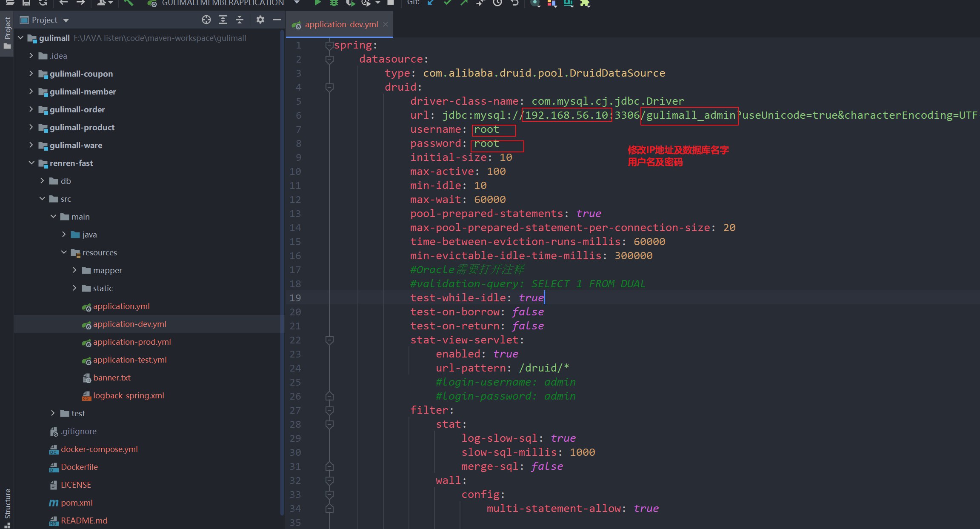Viewport: 980px width, 529px height.
Task: Collapse the renren-fast folder
Action: [x=31, y=163]
